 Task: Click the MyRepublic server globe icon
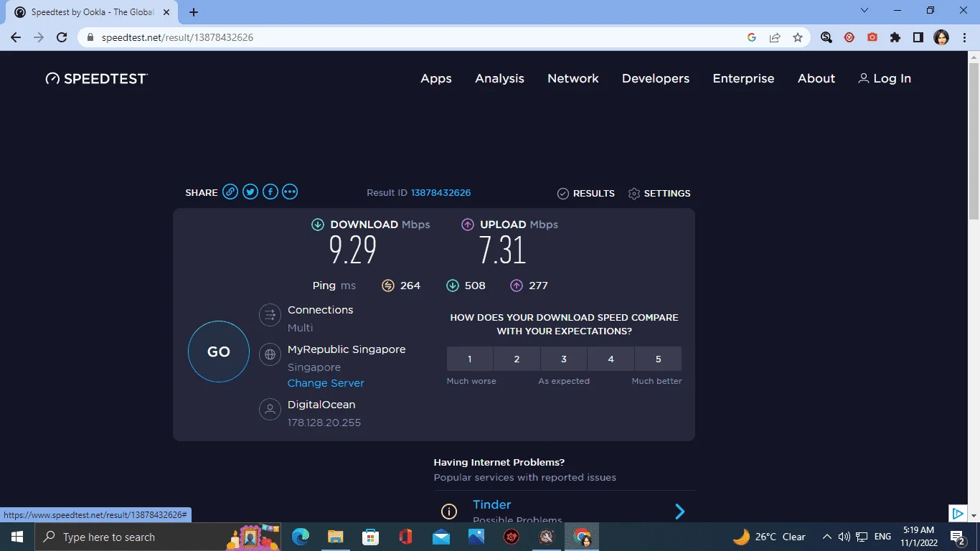tap(270, 354)
